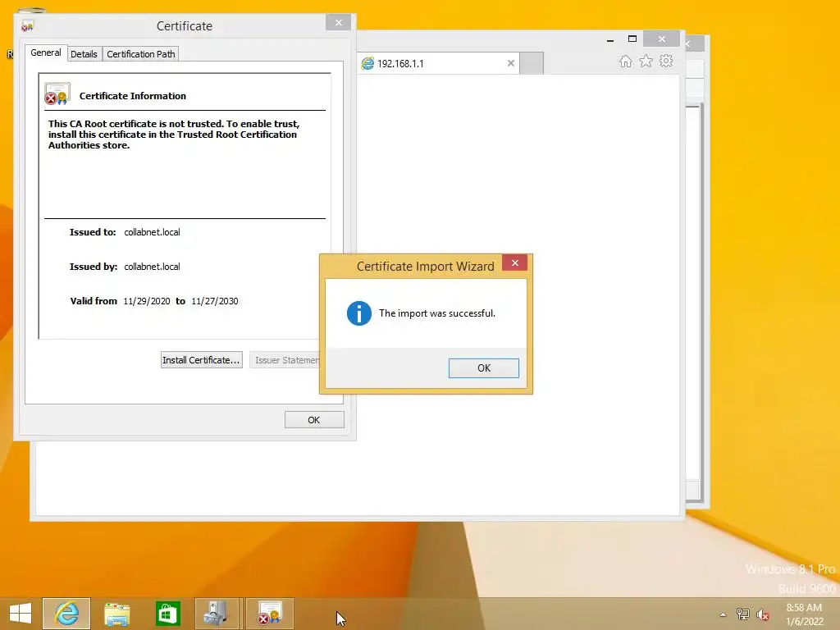840x630 pixels.
Task: Click the 192.168.1.1 browser tab
Action: [x=438, y=63]
